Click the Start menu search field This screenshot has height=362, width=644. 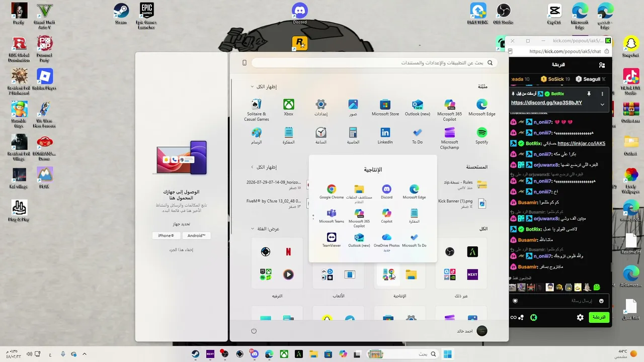coord(373,63)
